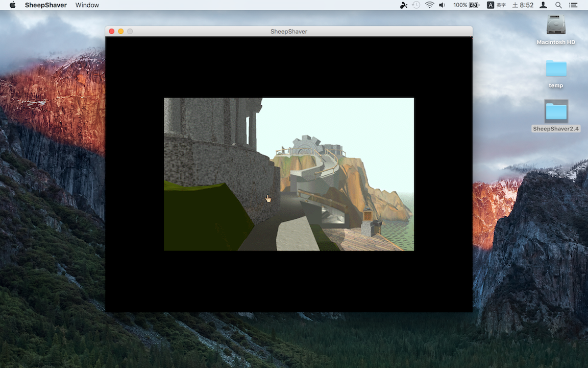Open the Window menu
The height and width of the screenshot is (368, 588).
[x=87, y=5]
